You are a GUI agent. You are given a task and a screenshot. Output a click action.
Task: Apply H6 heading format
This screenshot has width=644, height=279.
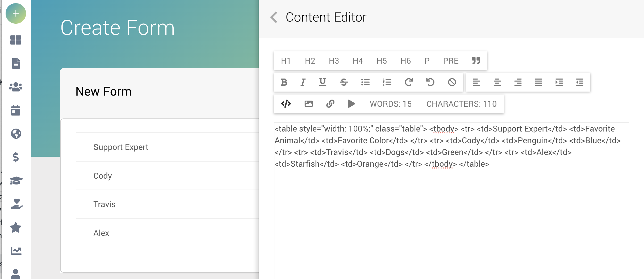pyautogui.click(x=405, y=61)
